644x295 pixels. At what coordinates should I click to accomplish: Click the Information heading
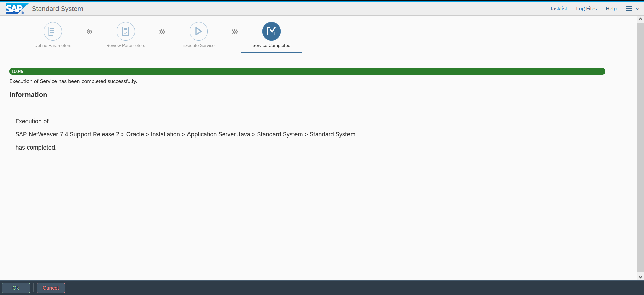(x=28, y=95)
